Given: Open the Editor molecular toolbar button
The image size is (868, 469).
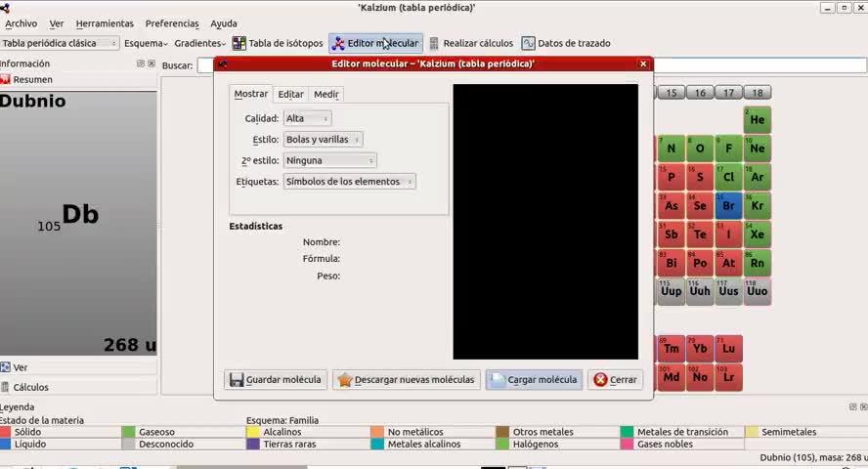Looking at the screenshot, I should click(x=376, y=43).
